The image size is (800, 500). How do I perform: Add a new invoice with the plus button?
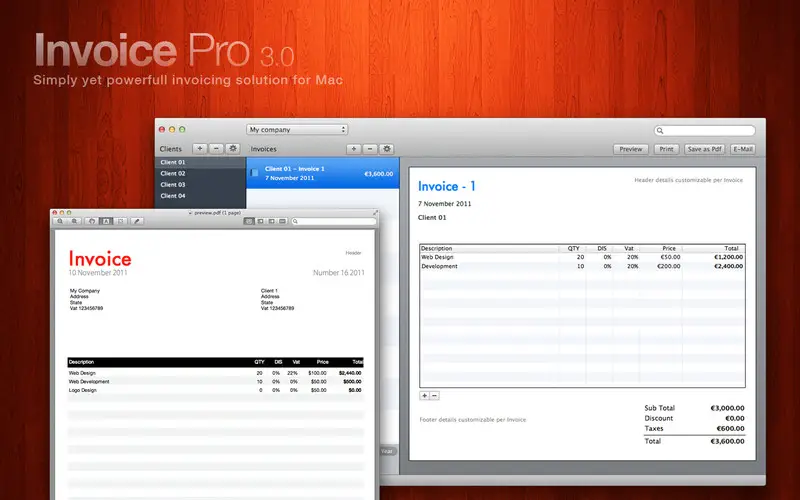click(x=354, y=149)
